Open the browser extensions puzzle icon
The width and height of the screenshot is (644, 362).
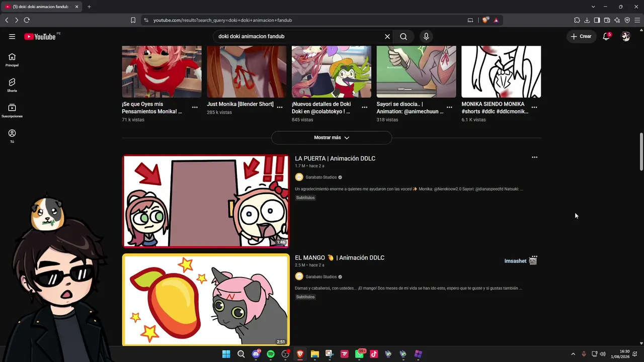(577, 20)
